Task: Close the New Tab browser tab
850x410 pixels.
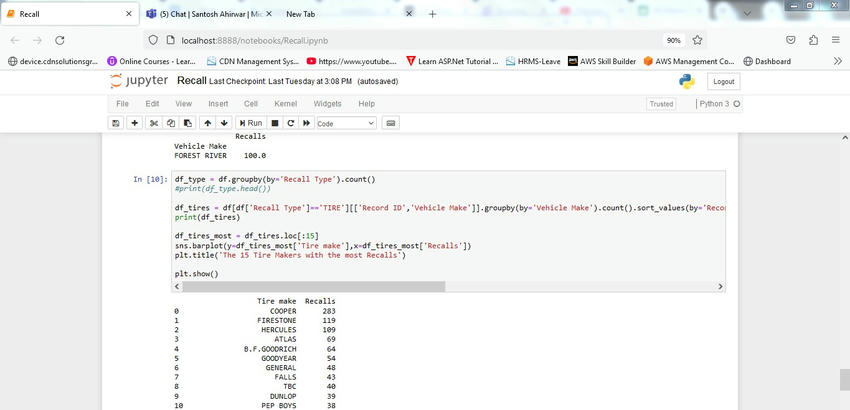Action: (409, 14)
